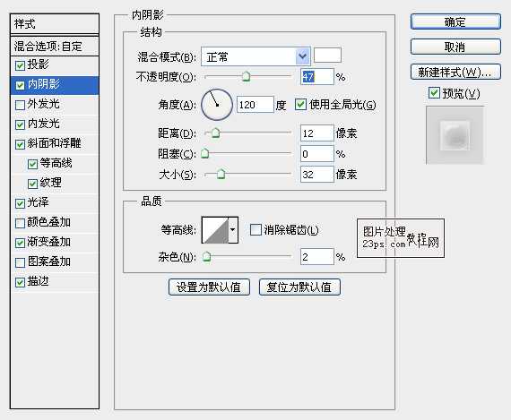Click the 确定 OK button
The height and width of the screenshot is (420, 511).
coord(455,21)
